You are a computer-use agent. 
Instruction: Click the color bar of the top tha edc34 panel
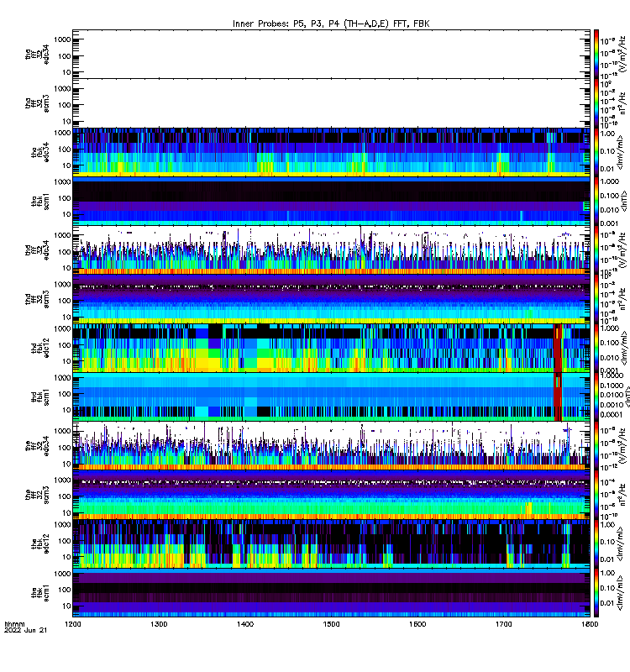pos(596,54)
